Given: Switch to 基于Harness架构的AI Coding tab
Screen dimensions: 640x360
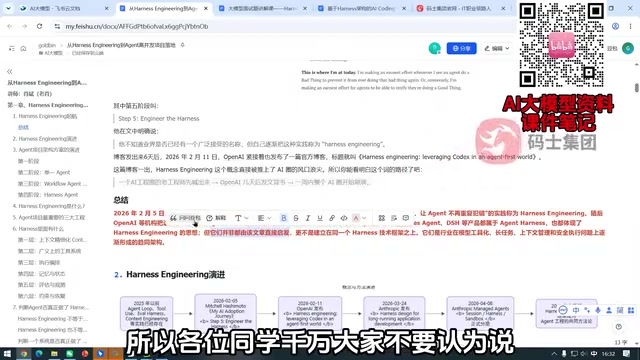Looking at the screenshot, I should point(362,8).
